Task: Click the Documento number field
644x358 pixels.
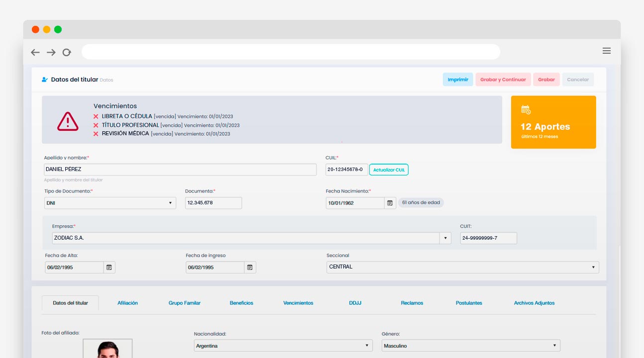Action: [x=214, y=203]
